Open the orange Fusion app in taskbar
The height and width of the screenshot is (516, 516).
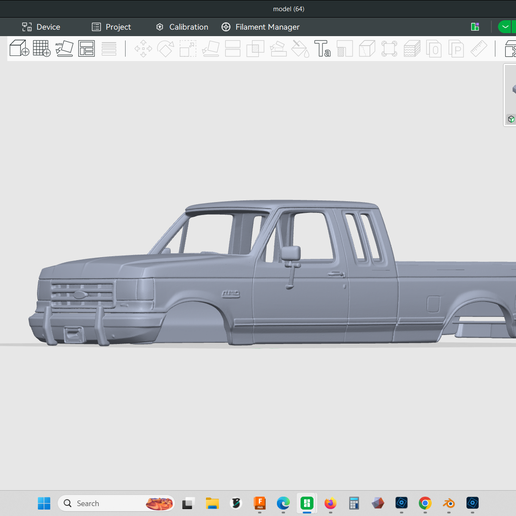coord(260,503)
